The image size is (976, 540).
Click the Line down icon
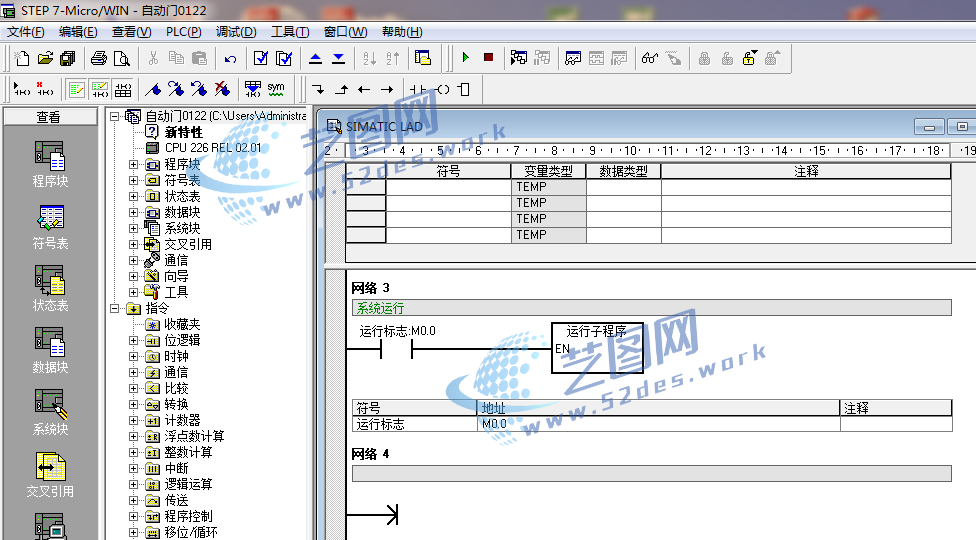tap(318, 90)
